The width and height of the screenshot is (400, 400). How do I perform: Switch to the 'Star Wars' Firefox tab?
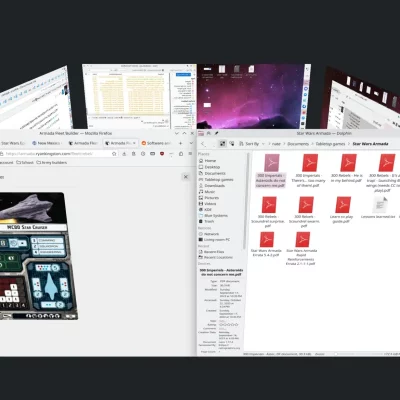click(13, 143)
